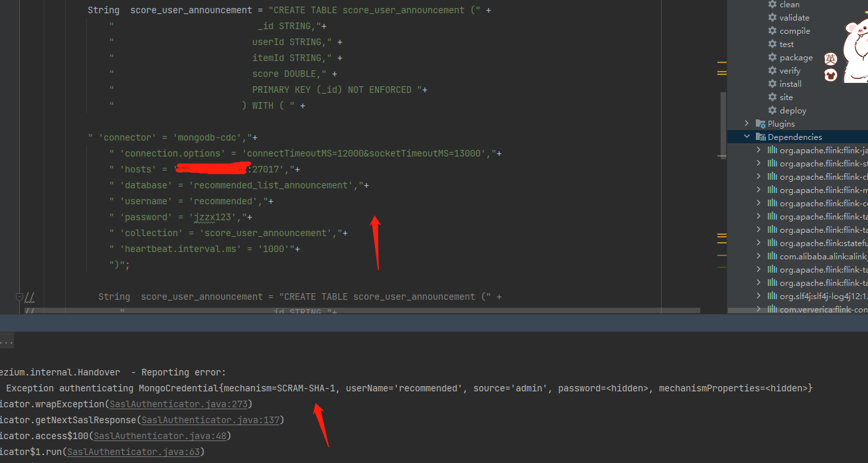
Task: Place cursor on 'username' = 'recommended' line
Action: pos(191,201)
